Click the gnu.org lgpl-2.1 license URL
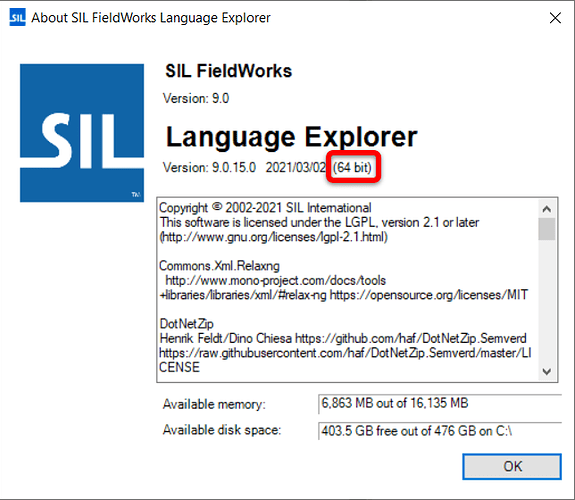 click(274, 237)
